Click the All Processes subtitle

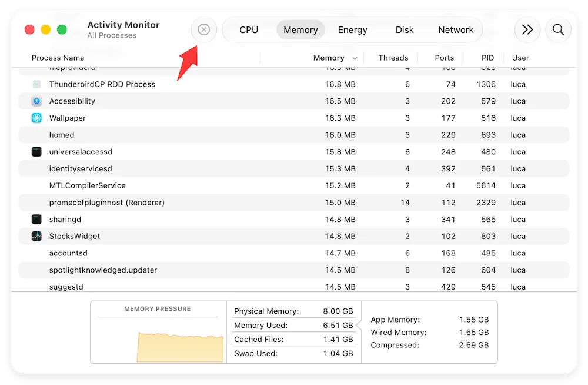pos(112,35)
